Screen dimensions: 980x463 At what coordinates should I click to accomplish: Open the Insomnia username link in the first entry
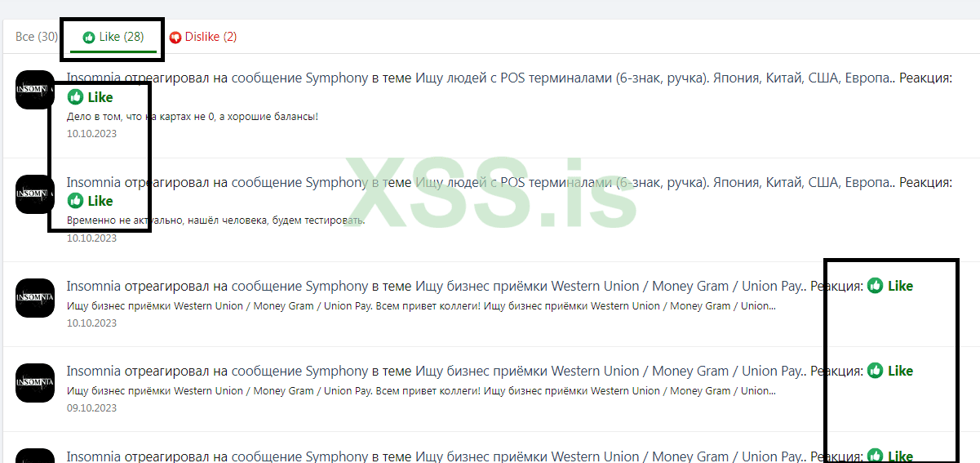point(93,78)
